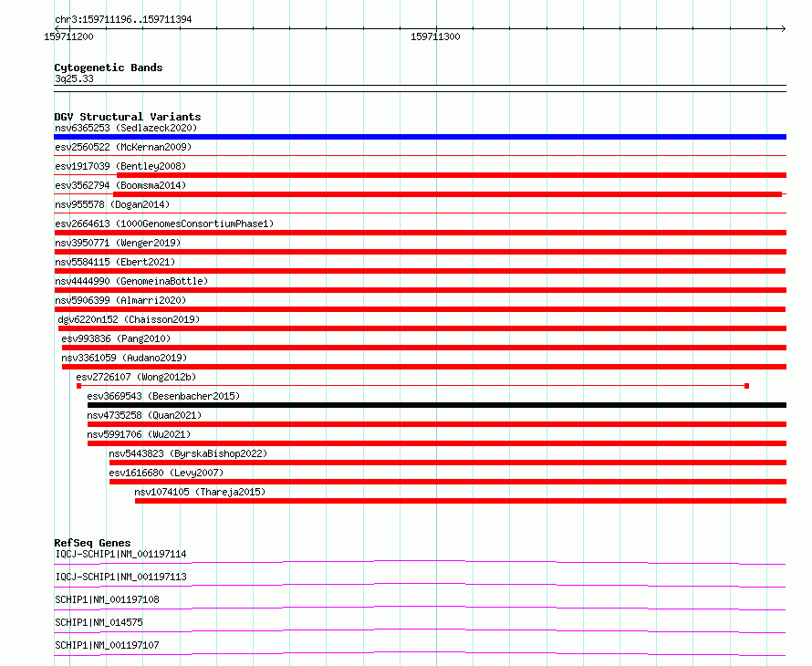Open IQCJ-SCHIP1|NM_001197114 gene label

tap(120, 554)
